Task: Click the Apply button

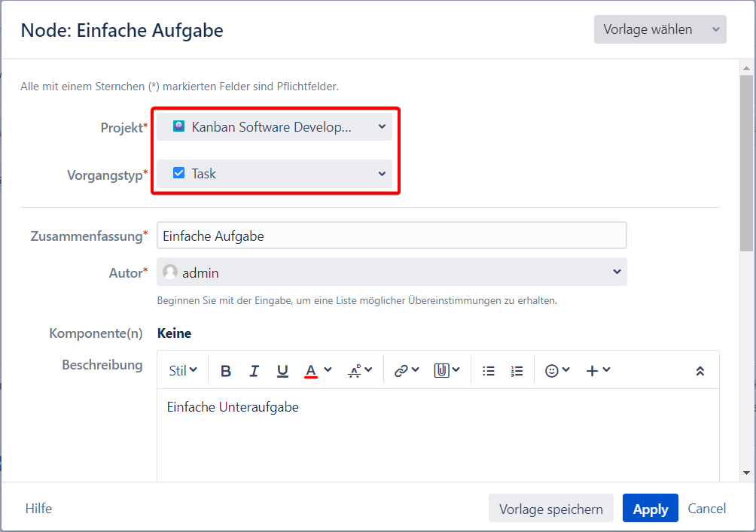Action: (x=650, y=509)
